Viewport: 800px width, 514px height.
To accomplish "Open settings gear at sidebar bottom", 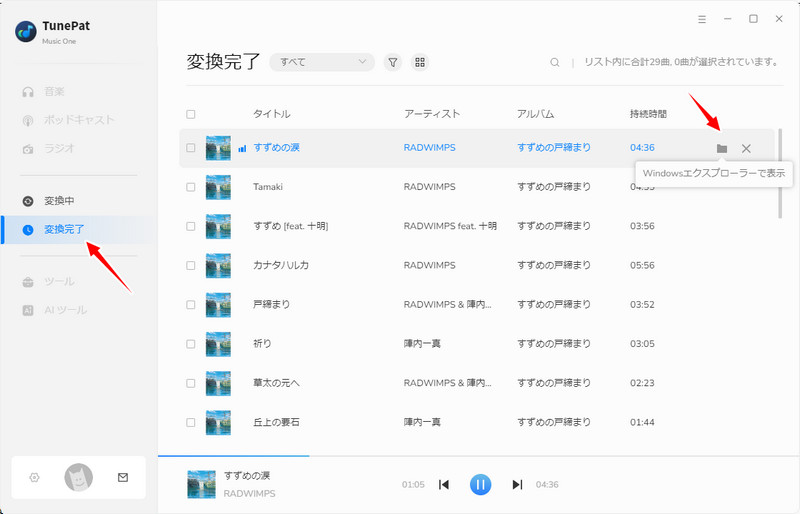I will tap(34, 477).
